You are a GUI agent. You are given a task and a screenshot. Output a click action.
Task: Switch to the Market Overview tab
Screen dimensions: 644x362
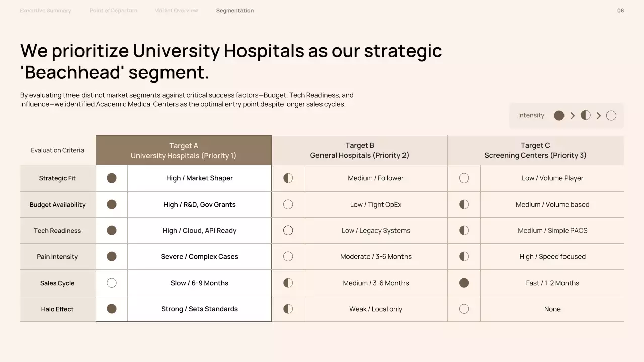click(176, 11)
